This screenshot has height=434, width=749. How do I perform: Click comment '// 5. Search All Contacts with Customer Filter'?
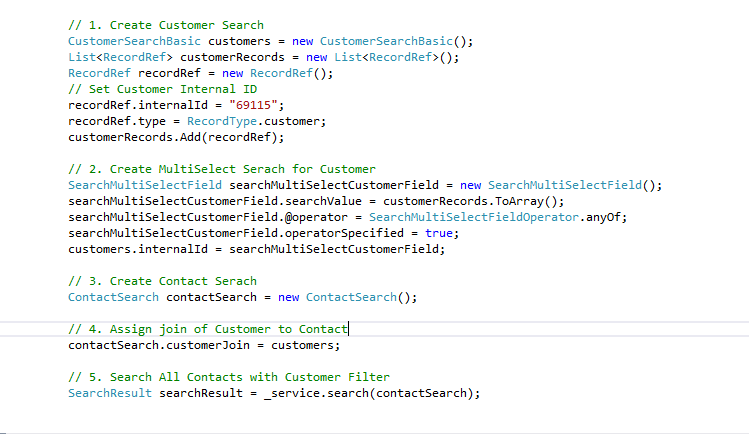click(229, 377)
